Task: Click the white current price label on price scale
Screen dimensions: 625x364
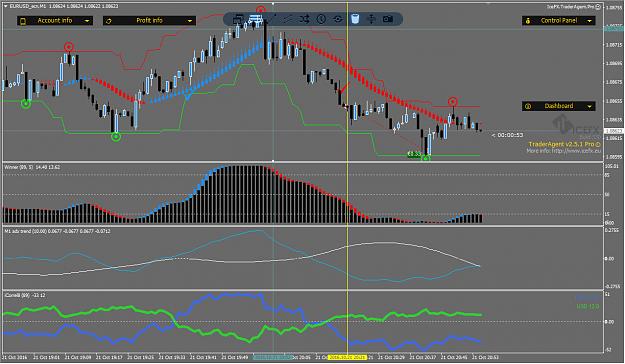Action: (614, 131)
